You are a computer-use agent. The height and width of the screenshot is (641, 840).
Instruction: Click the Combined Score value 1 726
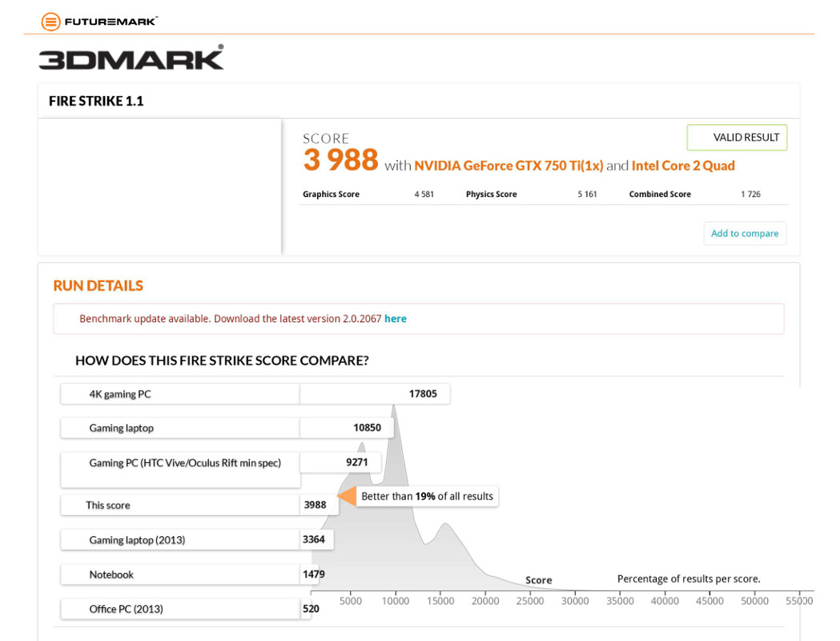tap(750, 194)
